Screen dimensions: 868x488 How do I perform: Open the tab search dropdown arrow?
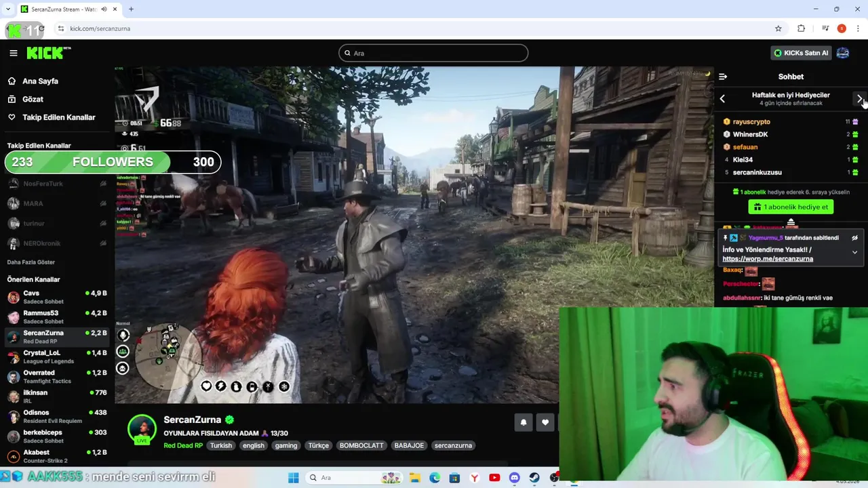click(x=8, y=9)
